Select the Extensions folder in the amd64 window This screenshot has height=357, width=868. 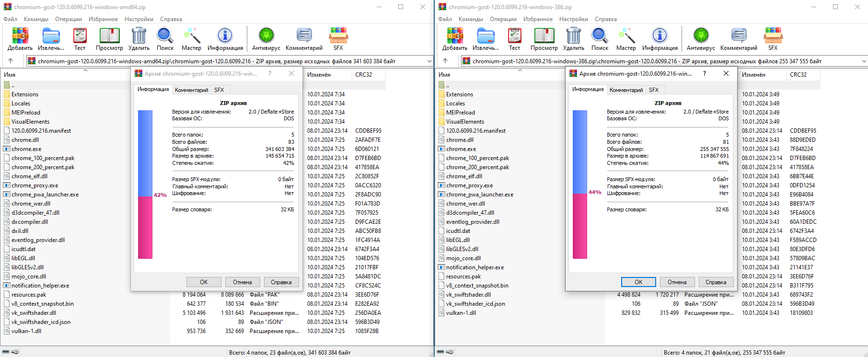pyautogui.click(x=25, y=94)
